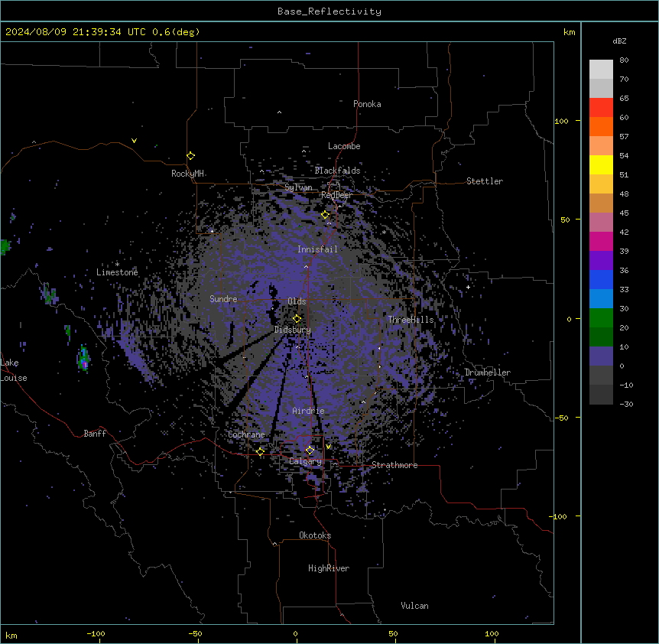Viewport: 659px width, 644px height.
Task: Click the yellow diamond marker above RockyMH
Action: click(x=191, y=156)
